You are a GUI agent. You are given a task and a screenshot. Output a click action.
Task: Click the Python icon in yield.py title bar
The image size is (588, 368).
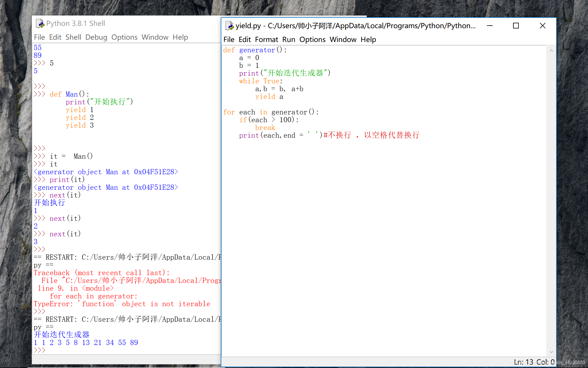pyautogui.click(x=230, y=26)
